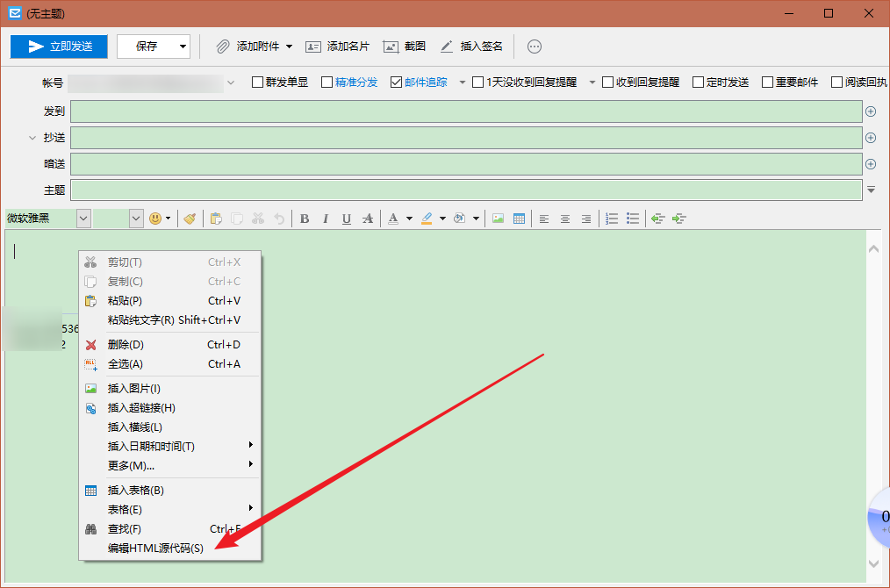Enable the 精准分发 checkbox
This screenshot has width=890, height=588.
327,82
